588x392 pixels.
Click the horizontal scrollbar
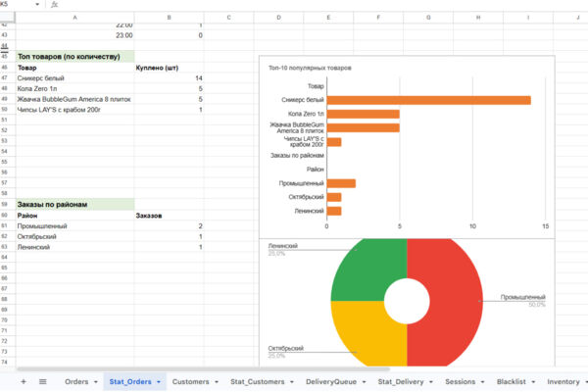(x=203, y=369)
